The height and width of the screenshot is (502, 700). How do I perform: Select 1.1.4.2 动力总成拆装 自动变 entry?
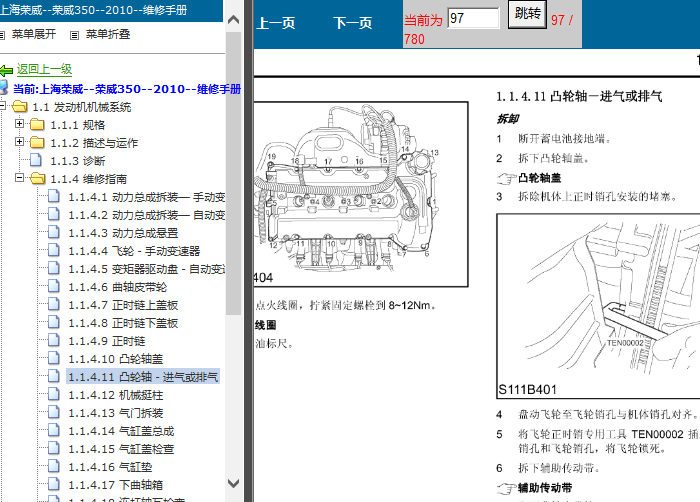146,215
